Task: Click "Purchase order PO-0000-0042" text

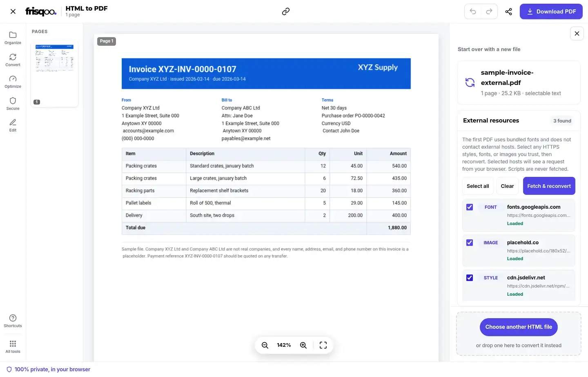Action: coord(353,116)
